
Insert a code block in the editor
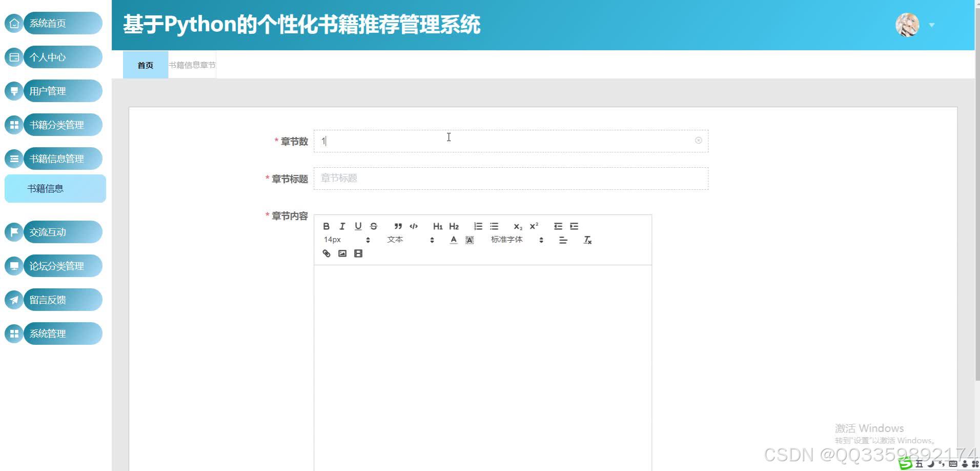tap(414, 226)
